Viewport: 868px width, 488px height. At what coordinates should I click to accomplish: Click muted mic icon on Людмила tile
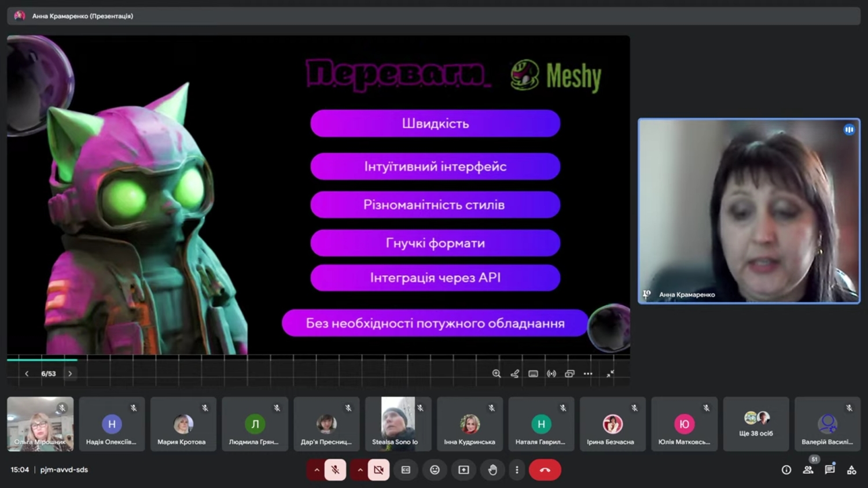pyautogui.click(x=277, y=408)
